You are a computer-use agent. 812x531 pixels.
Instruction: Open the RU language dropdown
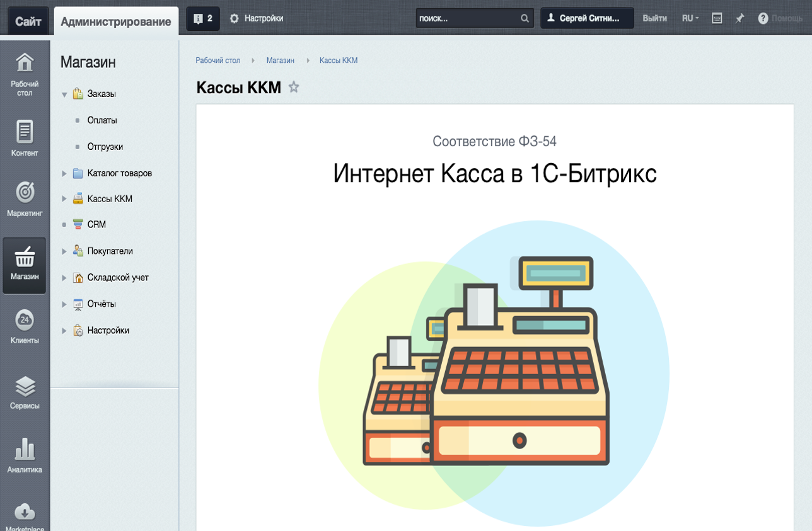pyautogui.click(x=690, y=18)
